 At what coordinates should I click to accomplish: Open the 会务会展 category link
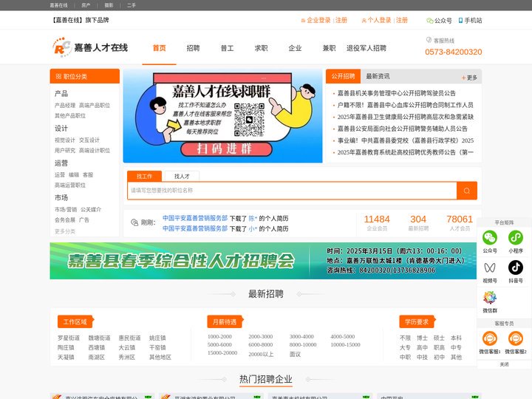[65, 220]
